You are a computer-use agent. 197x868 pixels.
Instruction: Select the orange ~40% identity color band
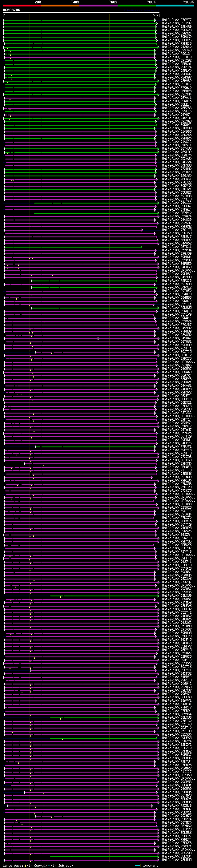click(x=60, y=6)
